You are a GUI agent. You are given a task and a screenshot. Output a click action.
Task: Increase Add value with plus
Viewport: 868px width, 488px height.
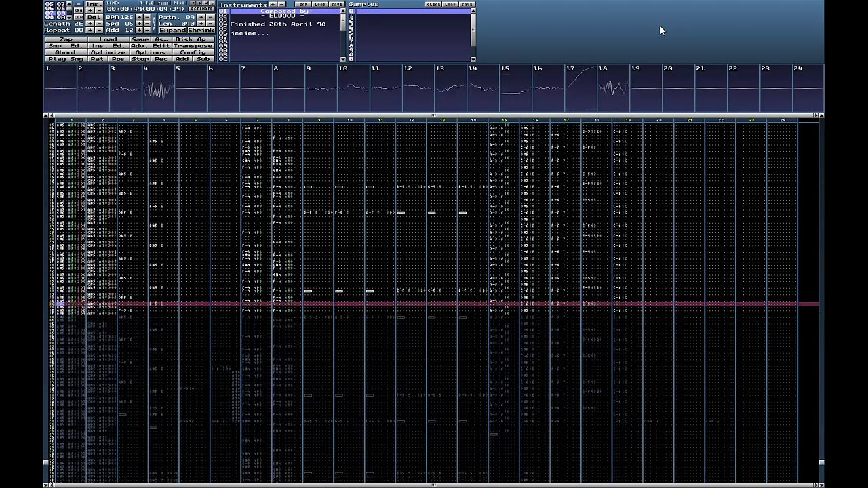(x=139, y=30)
